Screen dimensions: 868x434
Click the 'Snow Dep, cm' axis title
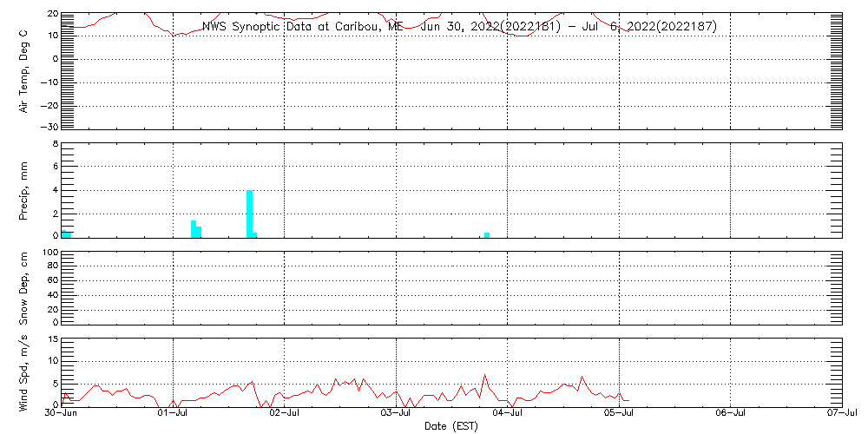tap(24, 287)
